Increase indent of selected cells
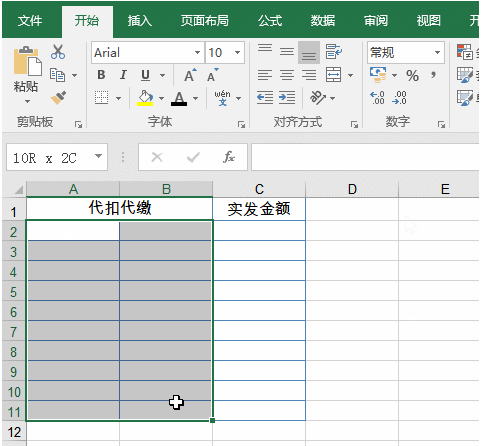Screen dimensions: 481x446 point(287,98)
